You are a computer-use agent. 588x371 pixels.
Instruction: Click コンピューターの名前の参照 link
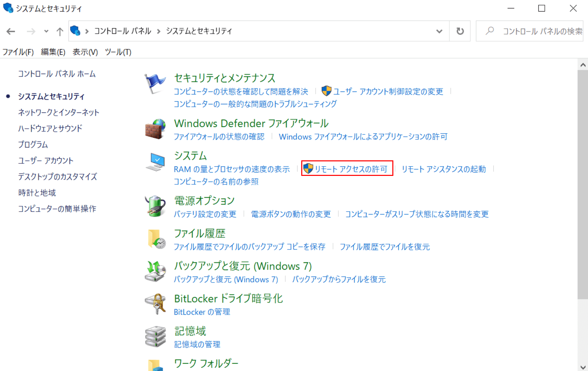click(x=216, y=182)
